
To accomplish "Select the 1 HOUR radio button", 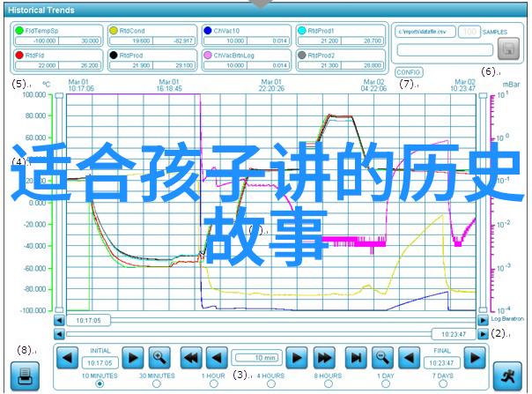I will coord(214,383).
